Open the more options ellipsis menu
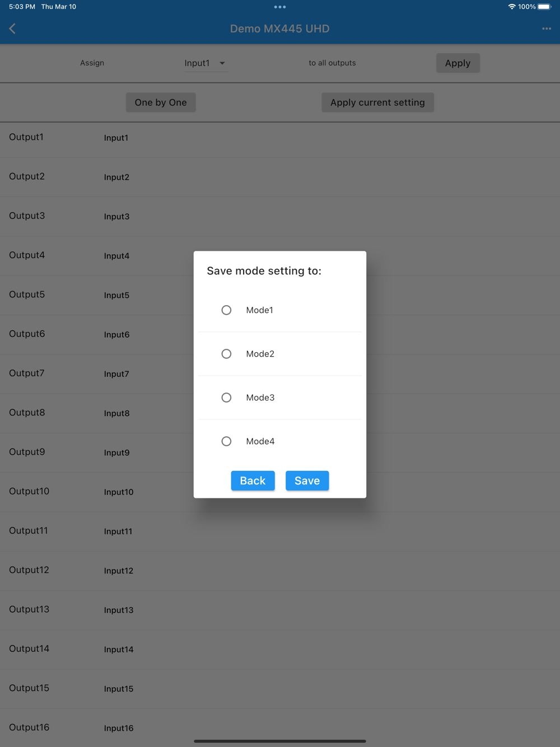 click(x=547, y=29)
